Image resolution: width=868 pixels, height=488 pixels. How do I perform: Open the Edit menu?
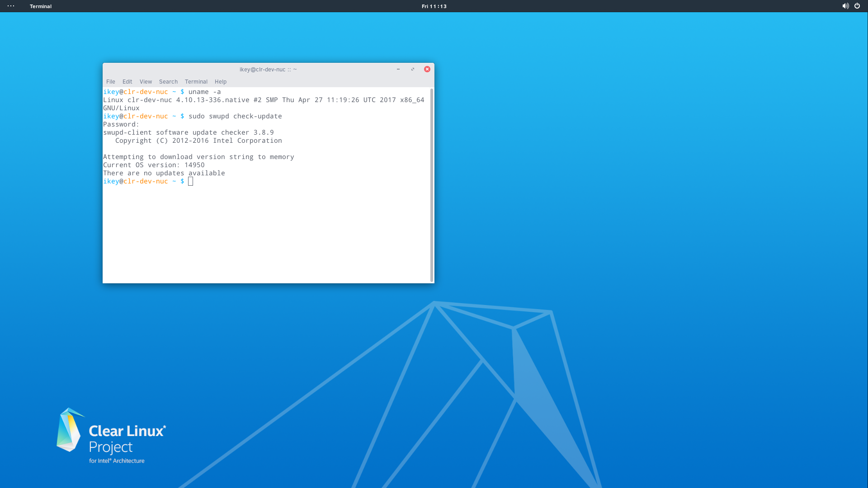point(127,82)
